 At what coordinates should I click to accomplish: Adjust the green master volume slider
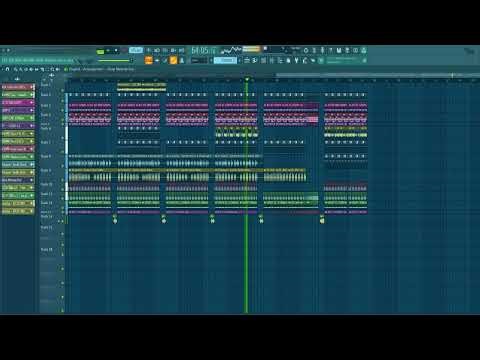click(x=114, y=61)
